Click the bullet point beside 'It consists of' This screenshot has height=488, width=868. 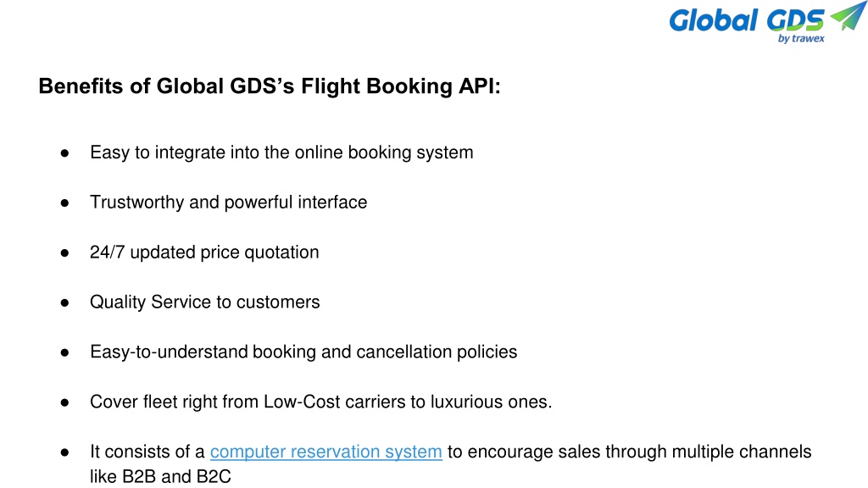coord(64,452)
